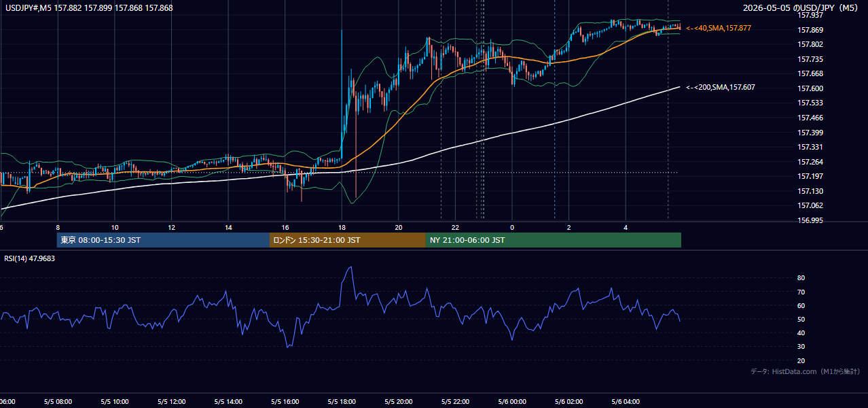Click price axis value 157.600

pos(810,88)
